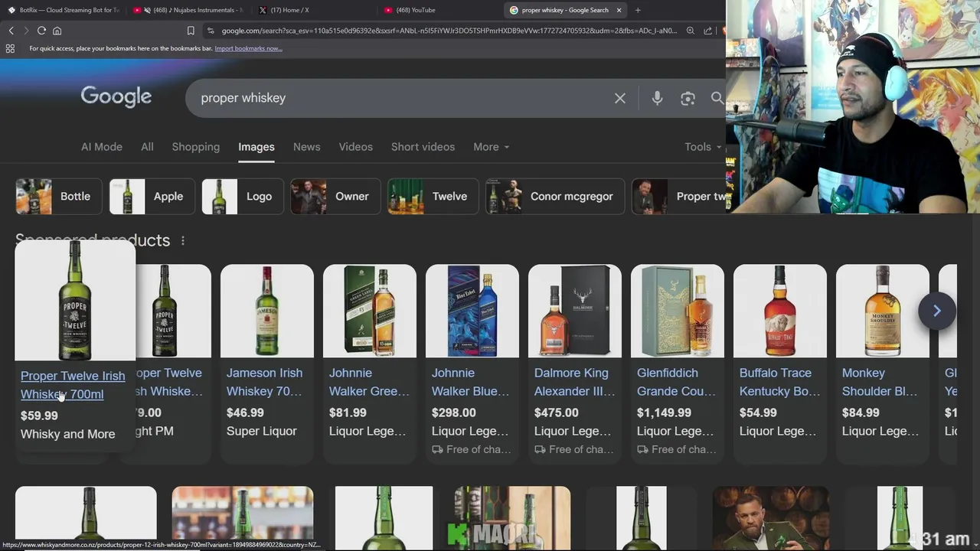980x551 pixels.
Task: Search by image with Google Lens icon
Action: click(688, 98)
